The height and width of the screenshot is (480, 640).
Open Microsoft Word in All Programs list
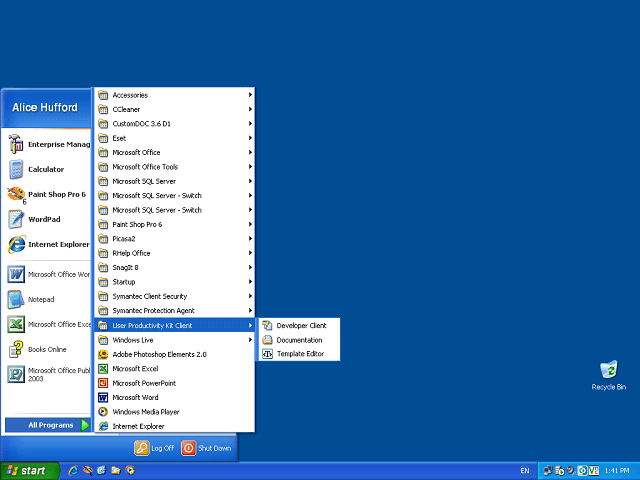[x=174, y=397]
